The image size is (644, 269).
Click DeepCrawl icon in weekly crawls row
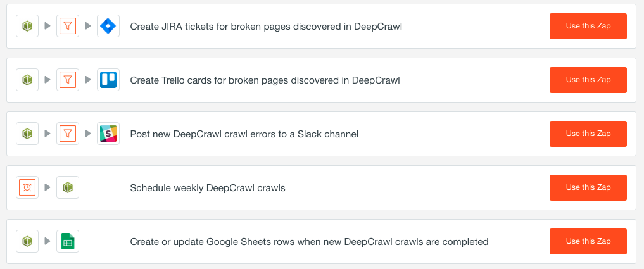pos(68,188)
